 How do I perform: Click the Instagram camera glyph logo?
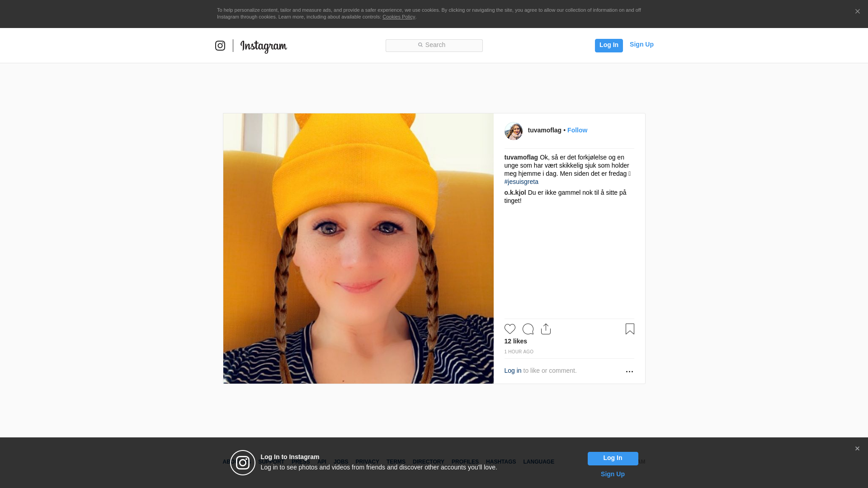click(220, 46)
